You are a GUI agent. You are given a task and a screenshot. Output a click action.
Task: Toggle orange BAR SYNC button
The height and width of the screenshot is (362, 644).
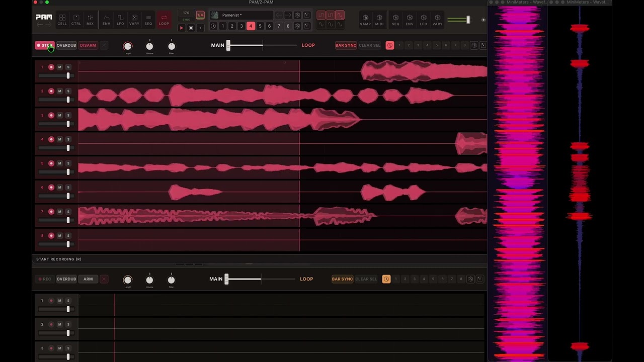343,279
